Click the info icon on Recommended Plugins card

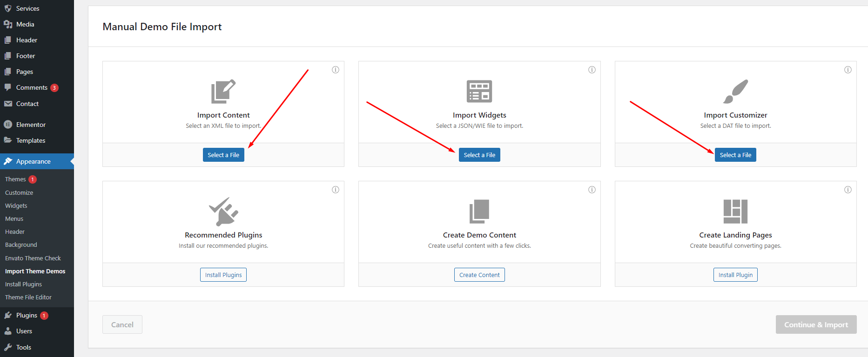click(x=335, y=190)
